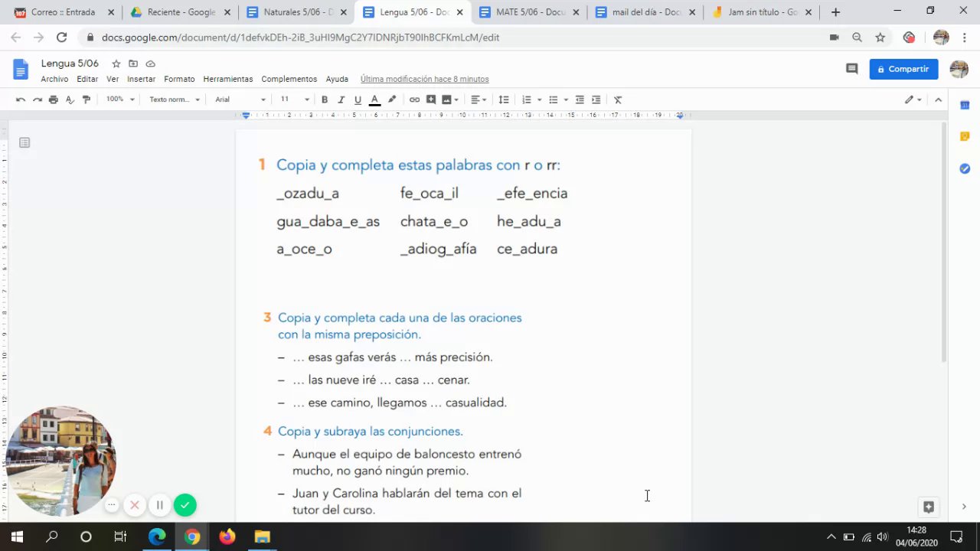
Task: Expand numbered list style arrow
Action: tap(539, 99)
